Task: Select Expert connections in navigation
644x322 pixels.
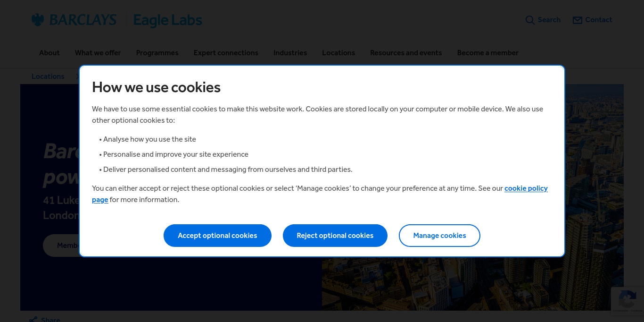Action: pyautogui.click(x=226, y=53)
